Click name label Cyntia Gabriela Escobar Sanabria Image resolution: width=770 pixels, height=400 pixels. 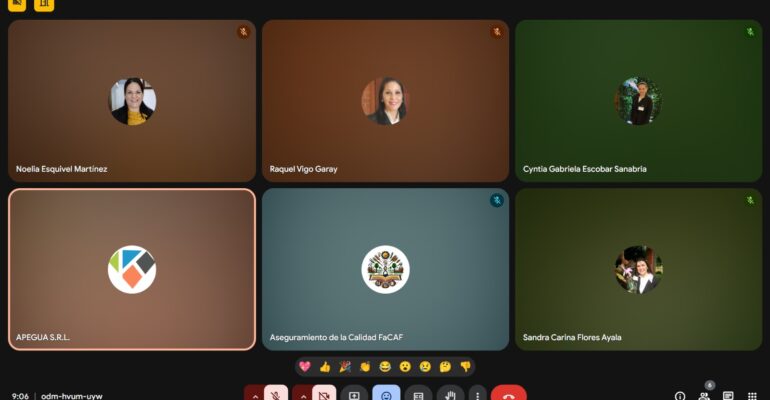click(x=584, y=169)
